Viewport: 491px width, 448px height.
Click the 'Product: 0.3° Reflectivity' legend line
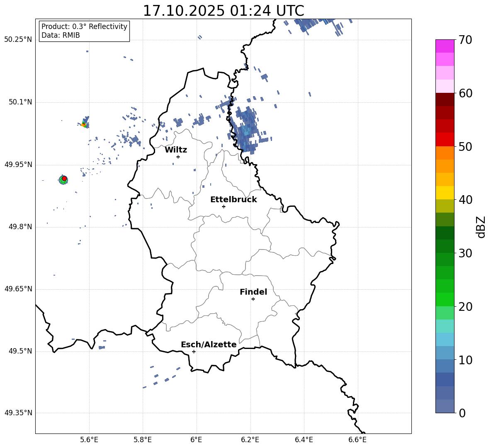tap(84, 27)
